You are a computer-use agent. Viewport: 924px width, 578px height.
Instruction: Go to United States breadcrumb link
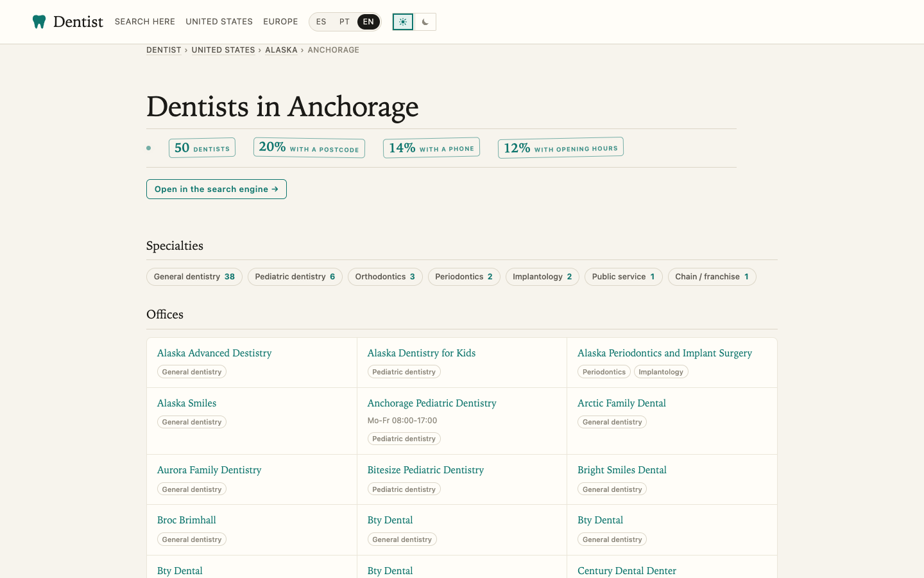point(223,50)
